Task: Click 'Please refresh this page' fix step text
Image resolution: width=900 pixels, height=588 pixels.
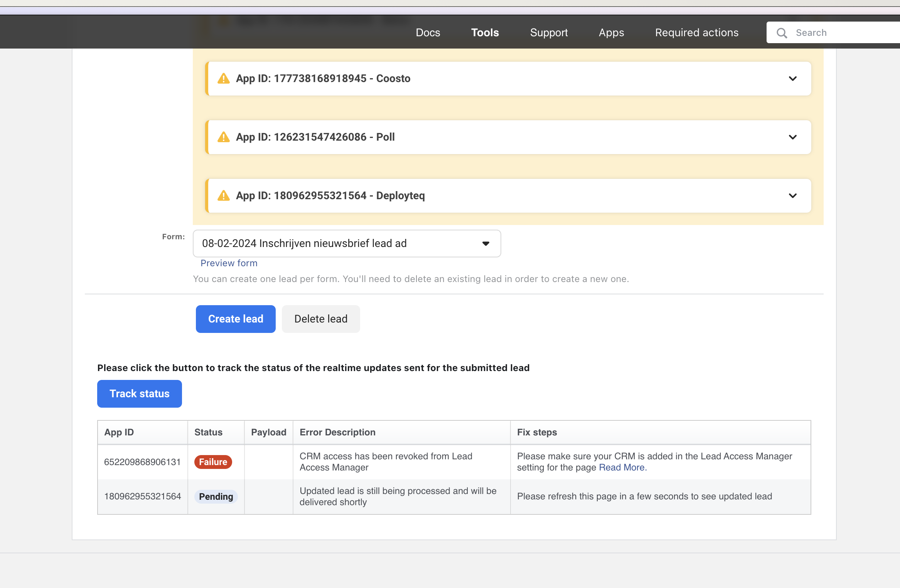Action: pos(644,497)
